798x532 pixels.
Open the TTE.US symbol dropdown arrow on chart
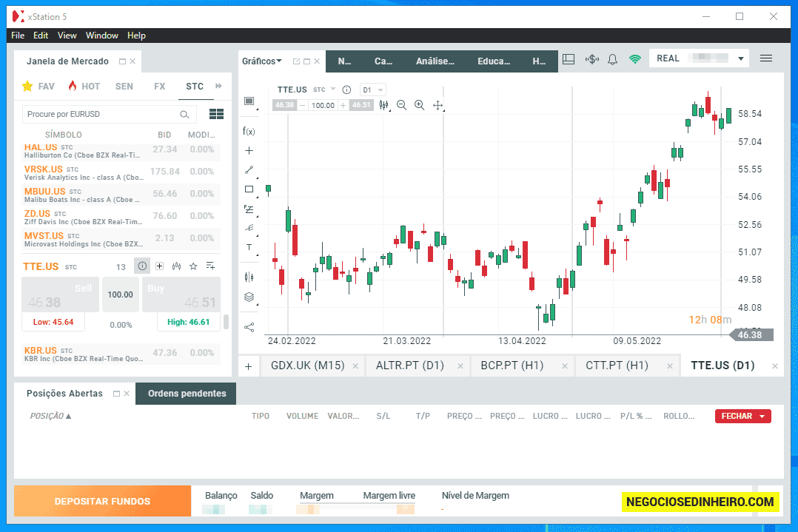[x=333, y=89]
